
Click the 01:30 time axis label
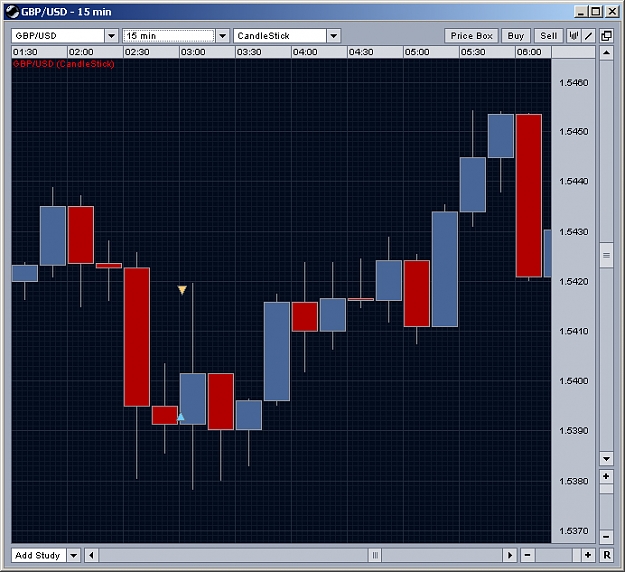point(25,52)
